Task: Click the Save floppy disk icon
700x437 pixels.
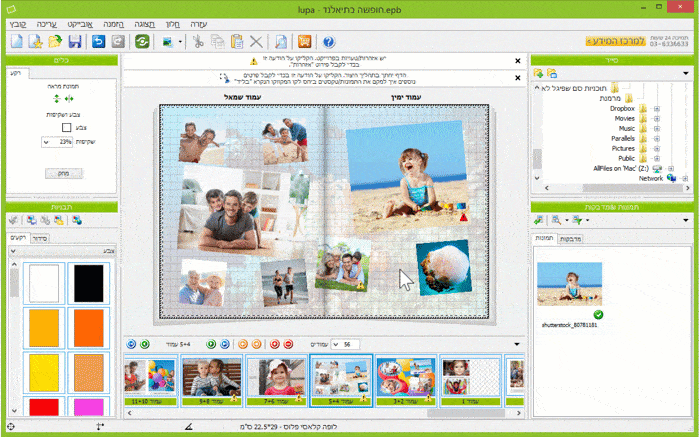Action: [74, 41]
